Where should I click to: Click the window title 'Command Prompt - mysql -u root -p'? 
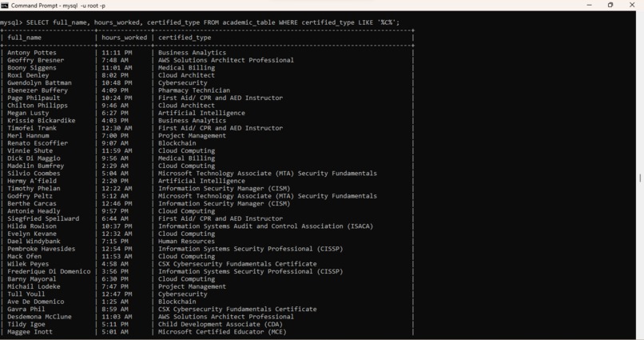(x=58, y=6)
